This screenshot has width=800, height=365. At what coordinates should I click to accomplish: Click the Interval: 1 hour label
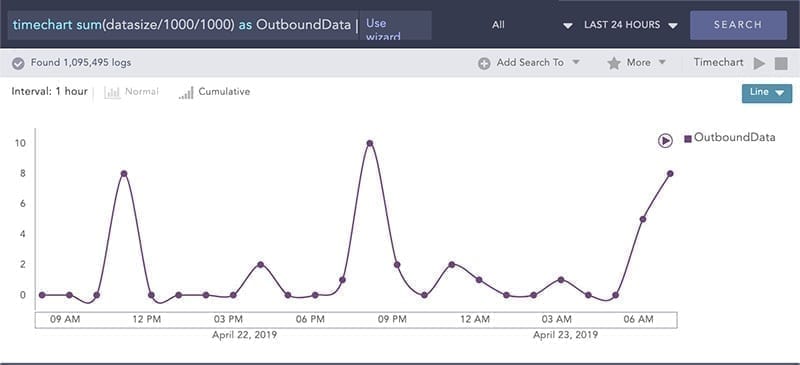pos(49,92)
